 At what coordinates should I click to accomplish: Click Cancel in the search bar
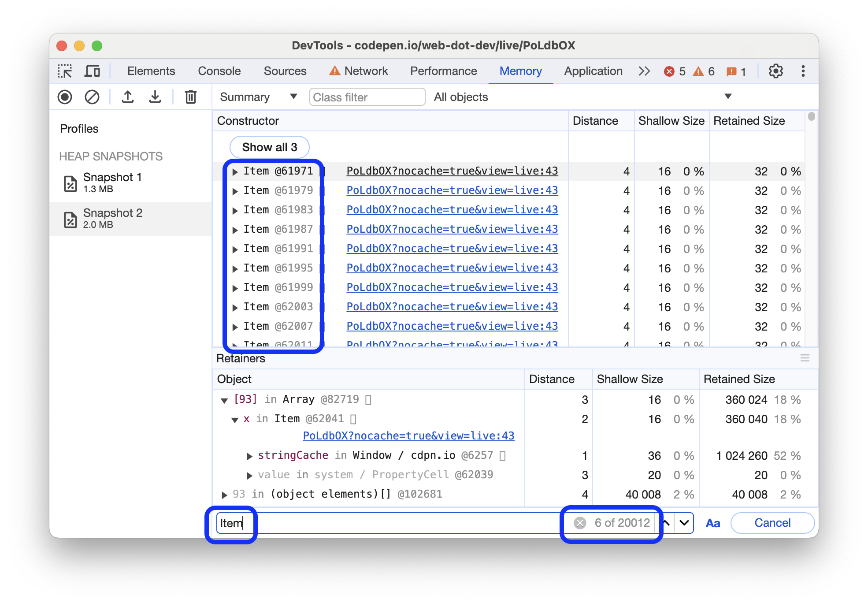click(773, 522)
